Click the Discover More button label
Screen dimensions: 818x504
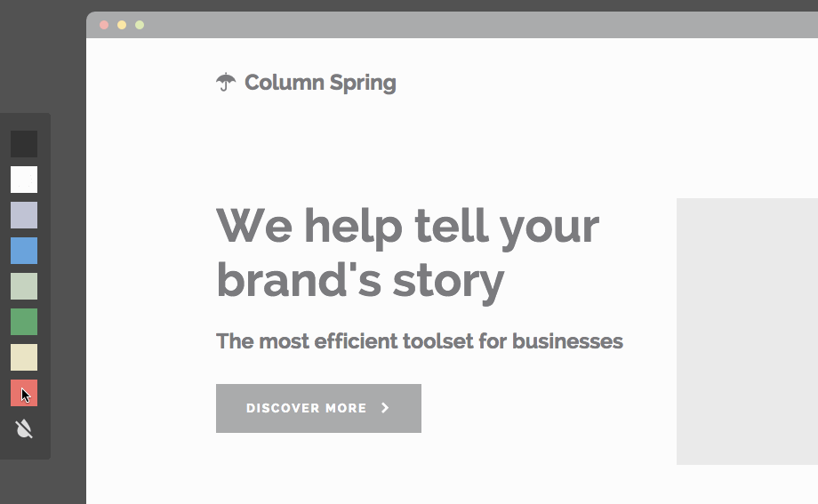[x=306, y=408]
